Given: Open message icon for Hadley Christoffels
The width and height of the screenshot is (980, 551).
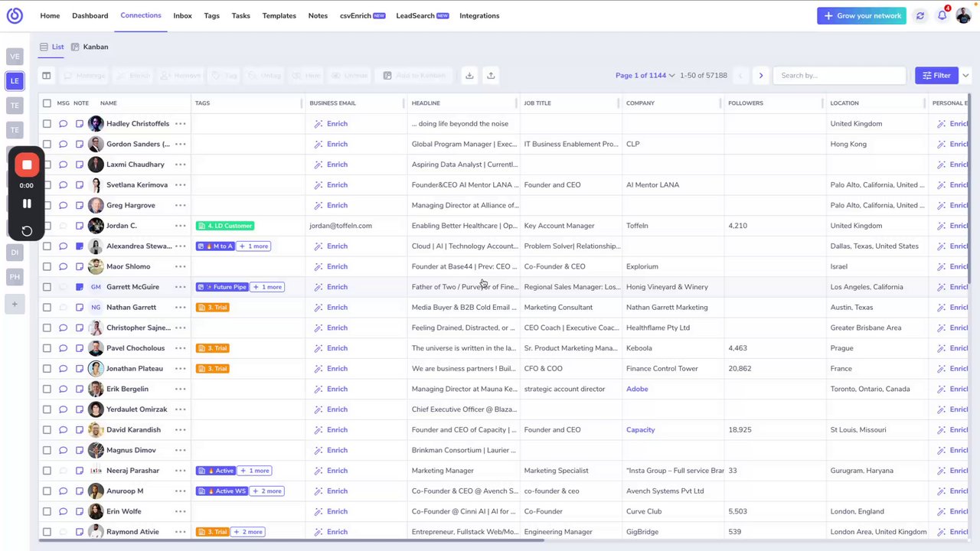Looking at the screenshot, I should point(63,123).
